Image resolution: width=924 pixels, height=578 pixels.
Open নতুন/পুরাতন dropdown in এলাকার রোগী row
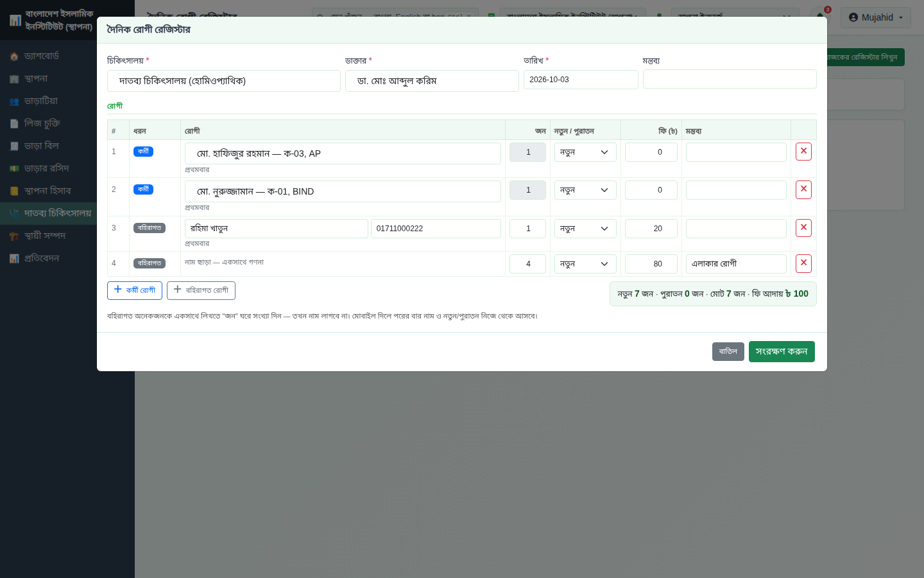pyautogui.click(x=585, y=264)
